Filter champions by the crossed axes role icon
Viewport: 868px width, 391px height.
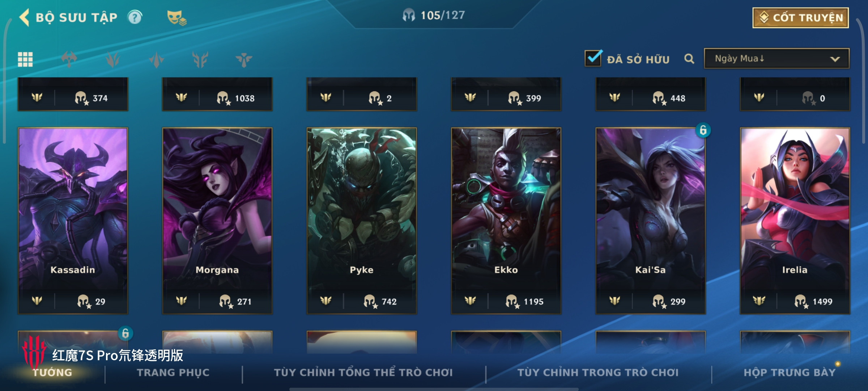(69, 59)
